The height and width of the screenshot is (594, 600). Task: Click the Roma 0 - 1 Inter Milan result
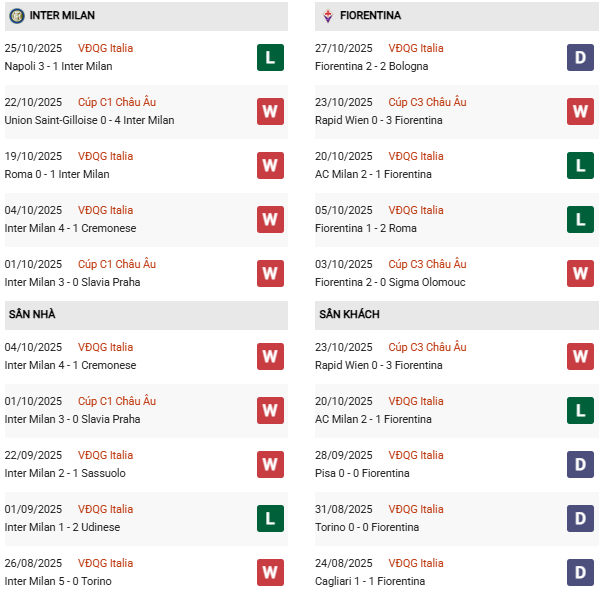point(57,174)
